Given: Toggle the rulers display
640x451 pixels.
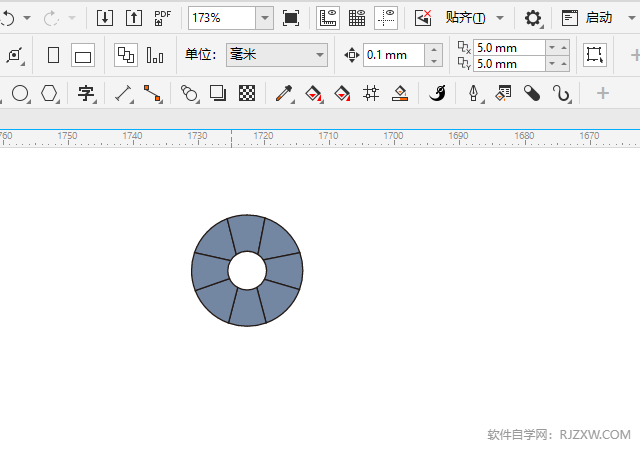Looking at the screenshot, I should click(x=328, y=18).
